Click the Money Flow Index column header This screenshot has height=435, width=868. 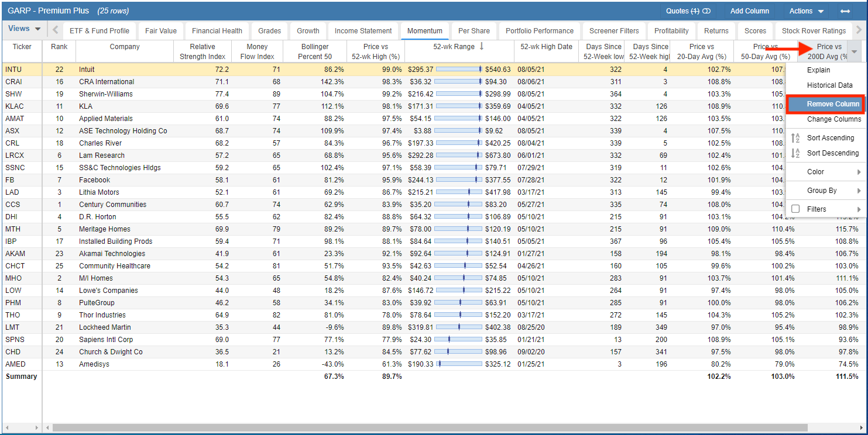click(257, 51)
